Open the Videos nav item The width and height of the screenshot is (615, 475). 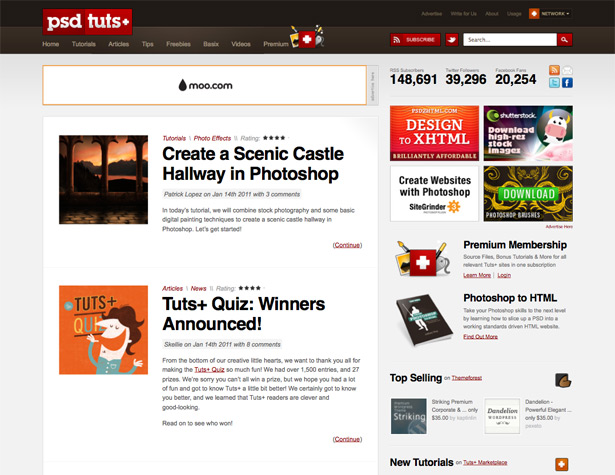click(241, 44)
